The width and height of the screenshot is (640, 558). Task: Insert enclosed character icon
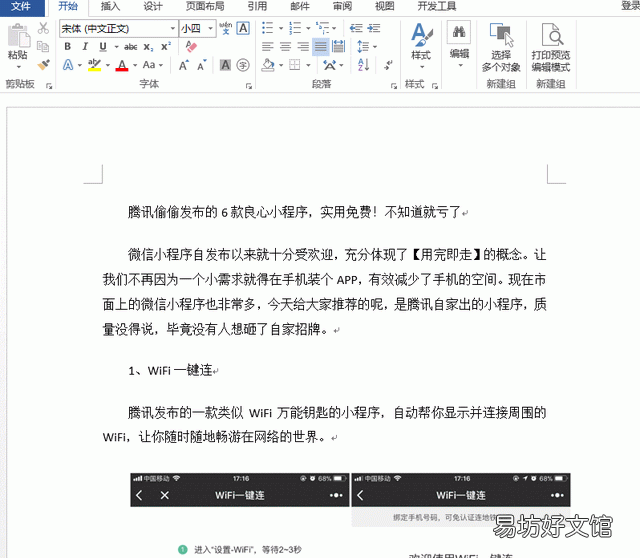pos(243,65)
